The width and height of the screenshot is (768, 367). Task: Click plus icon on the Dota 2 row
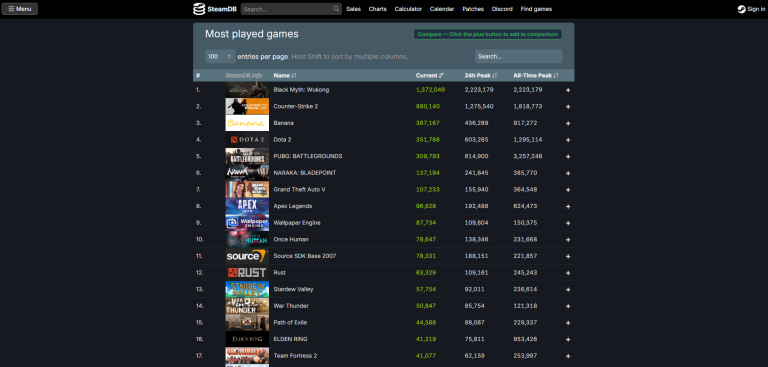coord(568,140)
